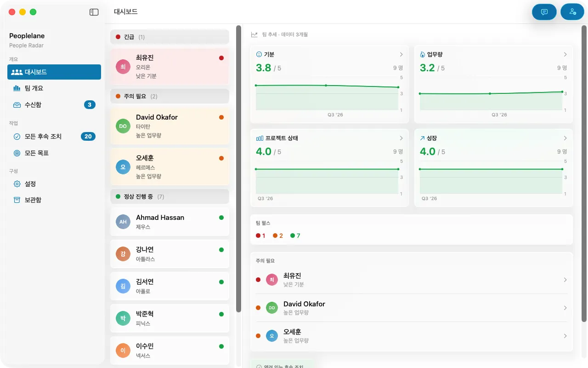Image resolution: width=588 pixels, height=368 pixels.
Task: Click 박준혁's avatar in the list
Action: (123, 318)
